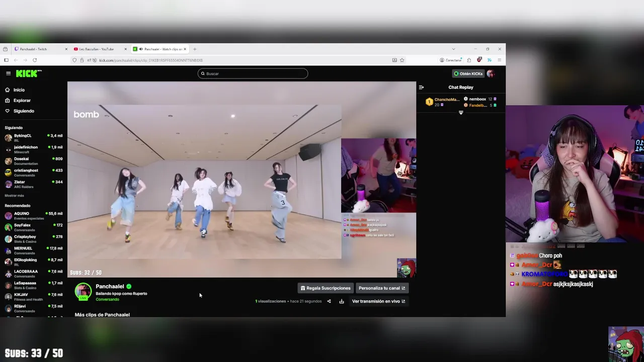The height and width of the screenshot is (362, 644).
Task: Collapse the Chat Replay panel
Action: [421, 87]
